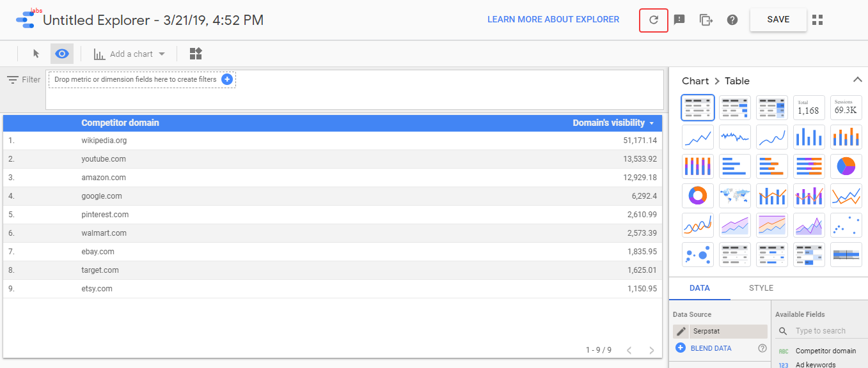Viewport: 868px width, 368px height.
Task: Click the SAVE button
Action: [778, 20]
